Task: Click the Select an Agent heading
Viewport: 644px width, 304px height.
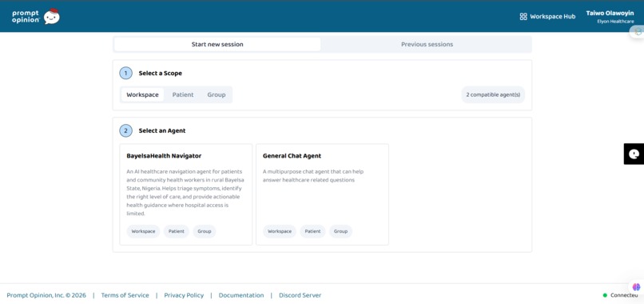Action: click(x=162, y=131)
